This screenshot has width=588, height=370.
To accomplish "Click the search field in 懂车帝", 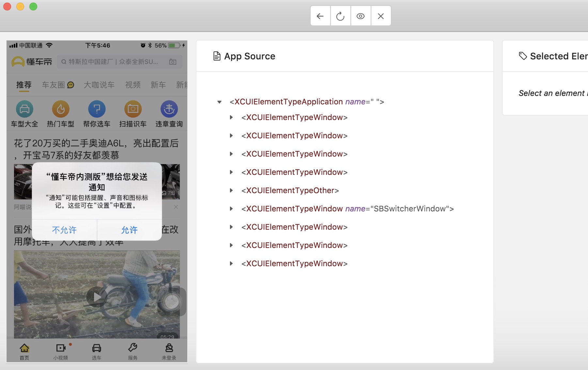I will 114,62.
